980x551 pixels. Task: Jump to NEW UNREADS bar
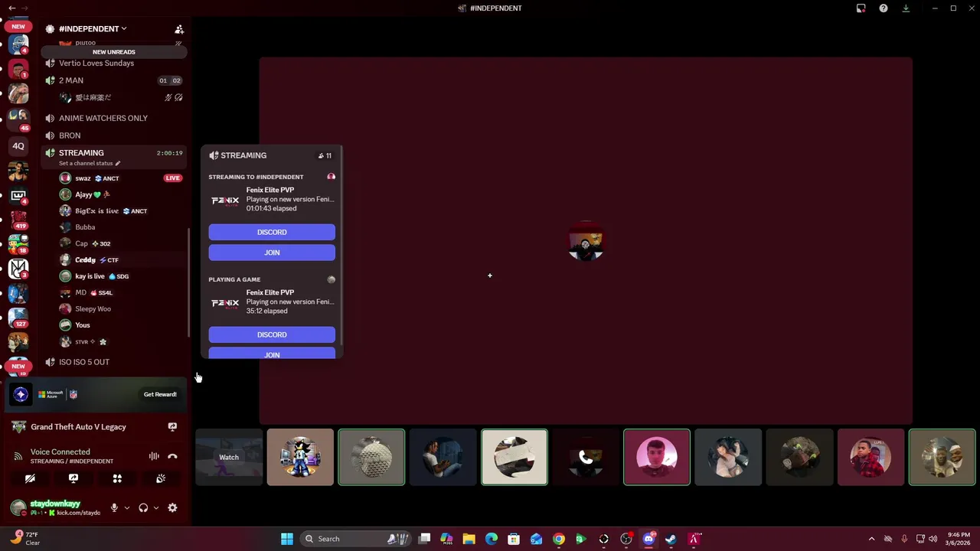[114, 52]
